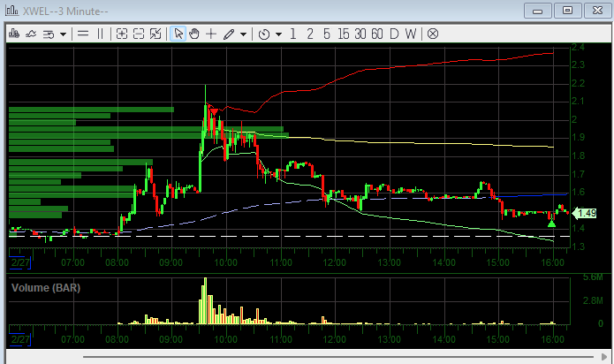
Task: Click the 2/27 date label on the price axis
Action: pyautogui.click(x=20, y=262)
